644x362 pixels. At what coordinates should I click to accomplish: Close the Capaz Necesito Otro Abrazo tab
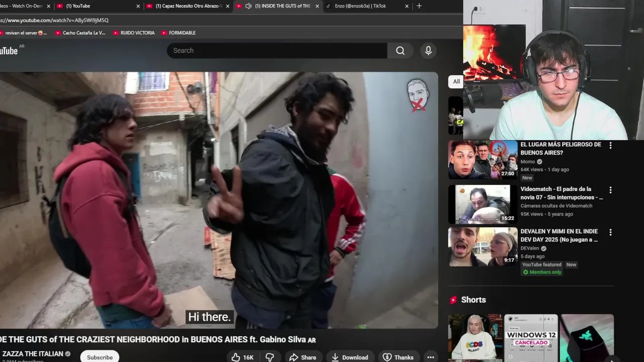tap(227, 6)
